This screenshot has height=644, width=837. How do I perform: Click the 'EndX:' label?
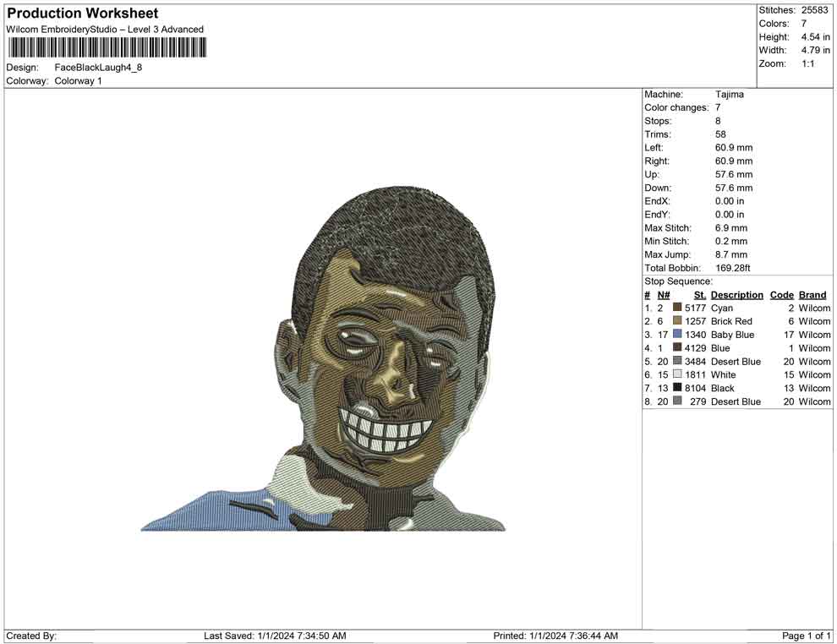657,201
